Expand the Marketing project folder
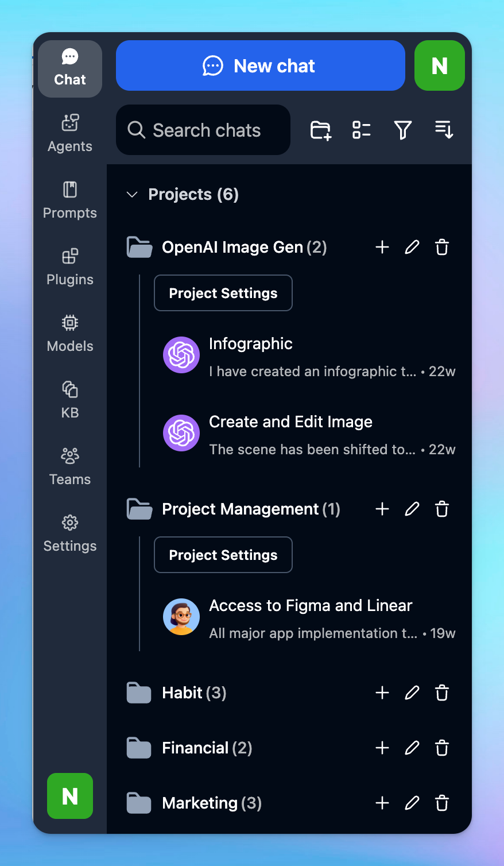 tap(139, 803)
